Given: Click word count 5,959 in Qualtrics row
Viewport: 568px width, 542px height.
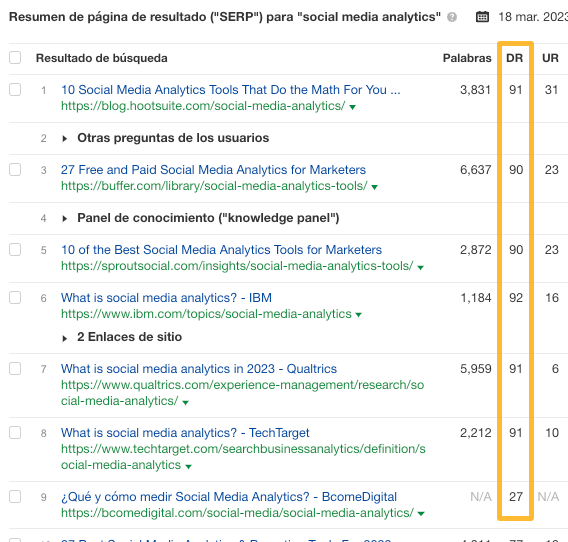Looking at the screenshot, I should 475,369.
